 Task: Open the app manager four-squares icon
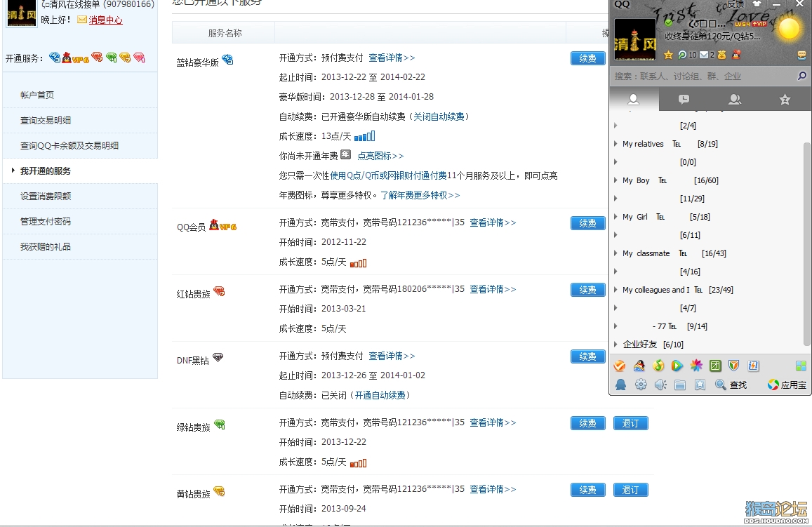pyautogui.click(x=801, y=366)
